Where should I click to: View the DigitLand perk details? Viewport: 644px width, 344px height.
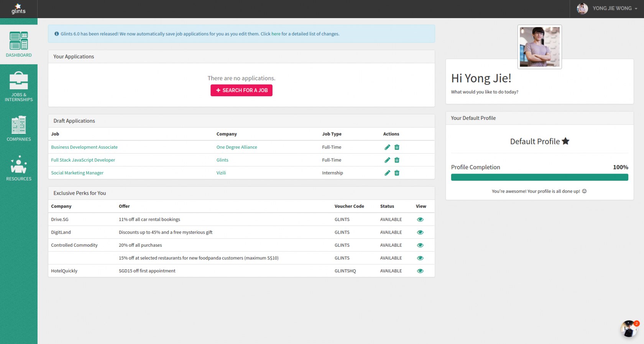[420, 233]
